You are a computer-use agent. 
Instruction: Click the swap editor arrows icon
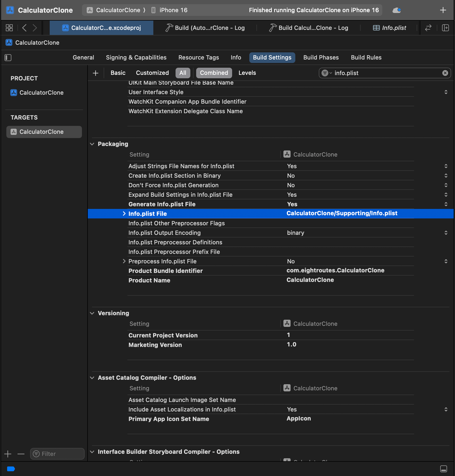point(428,28)
